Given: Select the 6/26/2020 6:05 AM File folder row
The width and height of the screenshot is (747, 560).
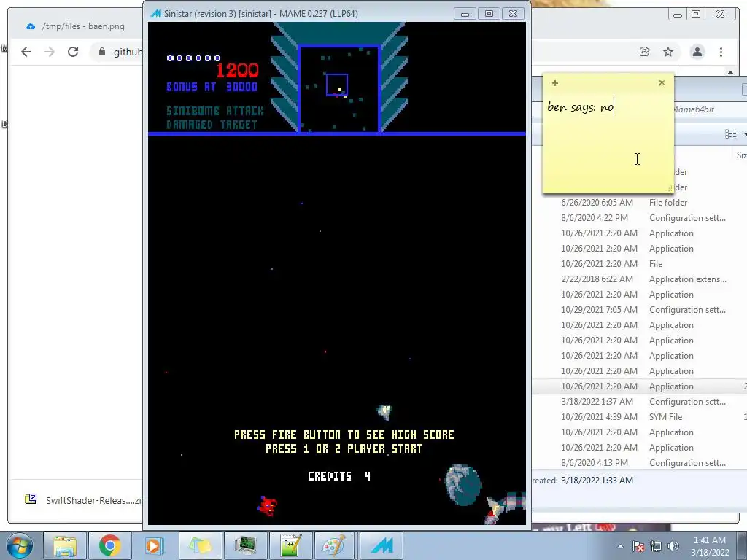Looking at the screenshot, I should pyautogui.click(x=639, y=203).
